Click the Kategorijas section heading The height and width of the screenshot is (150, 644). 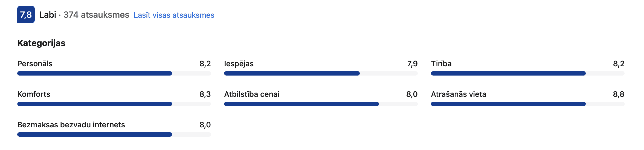coord(41,43)
